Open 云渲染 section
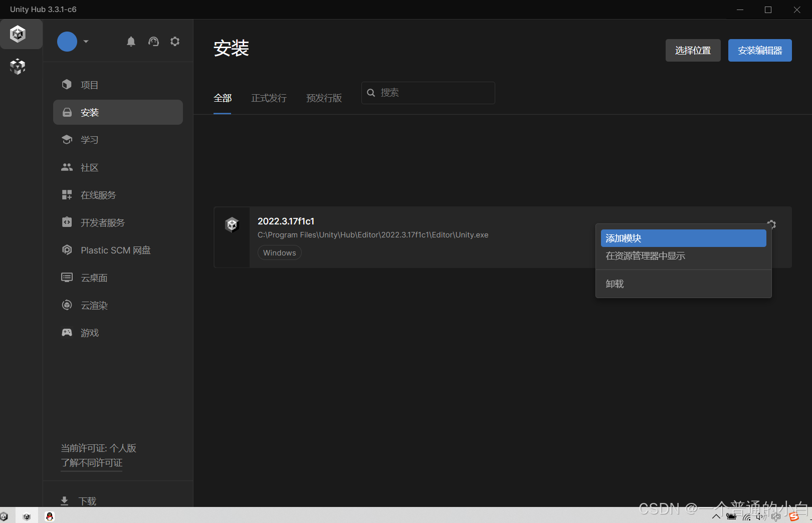This screenshot has width=812, height=523. coord(118,305)
